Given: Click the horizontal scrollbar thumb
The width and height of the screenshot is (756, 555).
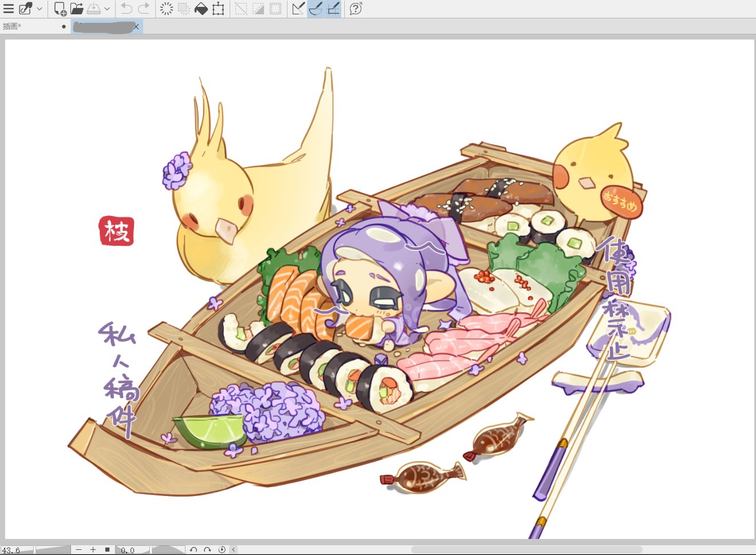Looking at the screenshot, I should 526,550.
